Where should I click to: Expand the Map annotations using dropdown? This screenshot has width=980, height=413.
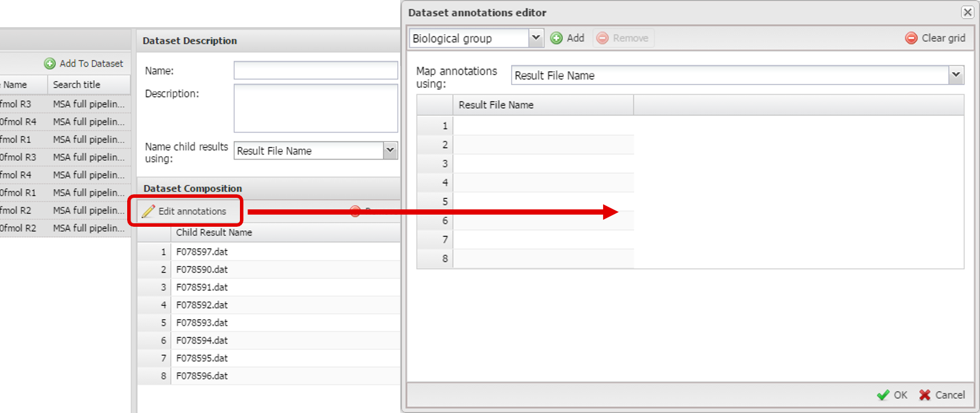coord(956,75)
